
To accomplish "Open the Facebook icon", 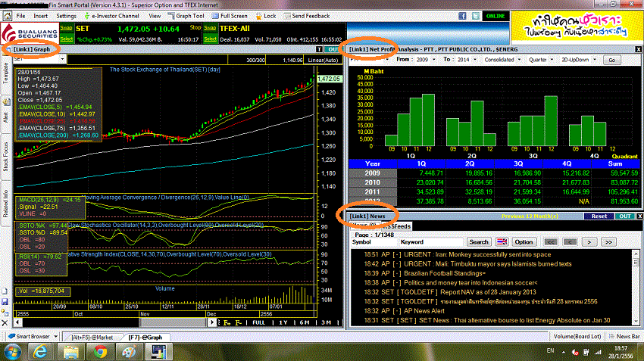I will click(462, 16).
